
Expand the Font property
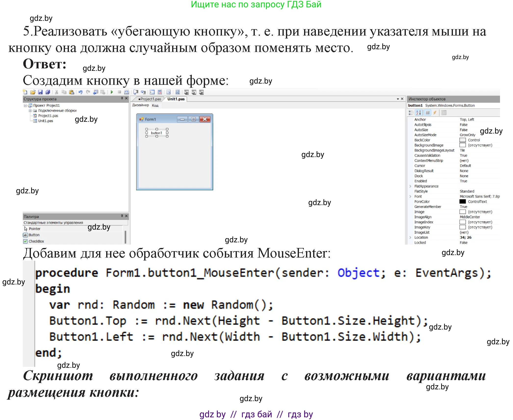tap(410, 196)
